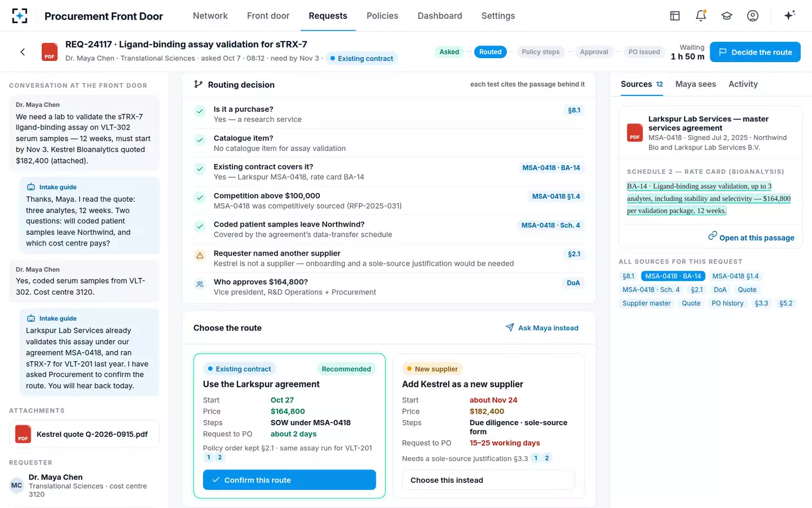This screenshot has width=812, height=508.
Task: Click the Existing contract tag in request header
Action: pos(361,58)
